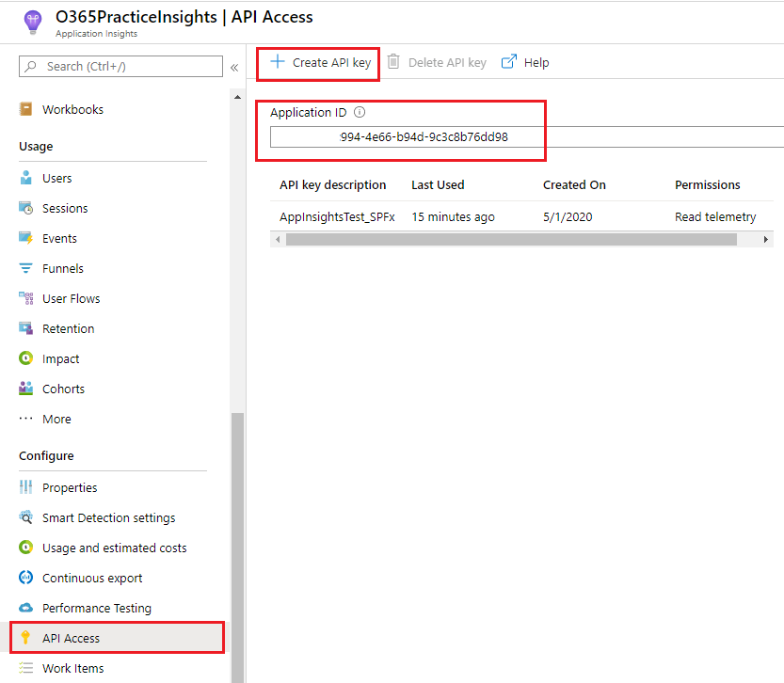The image size is (784, 683).
Task: Open Smart Detection settings icon
Action: click(26, 517)
